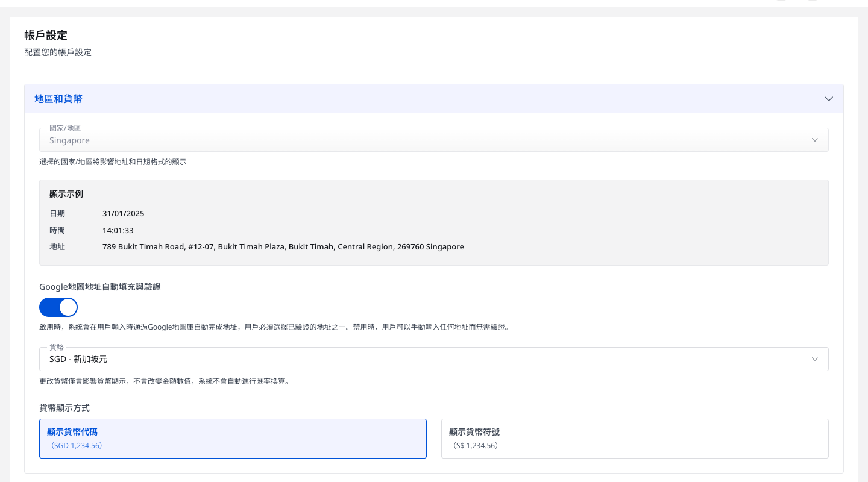Screen dimensions: 868x482
Task: Select the 顯示貨幣代碼 option card
Action: pyautogui.click(x=233, y=439)
